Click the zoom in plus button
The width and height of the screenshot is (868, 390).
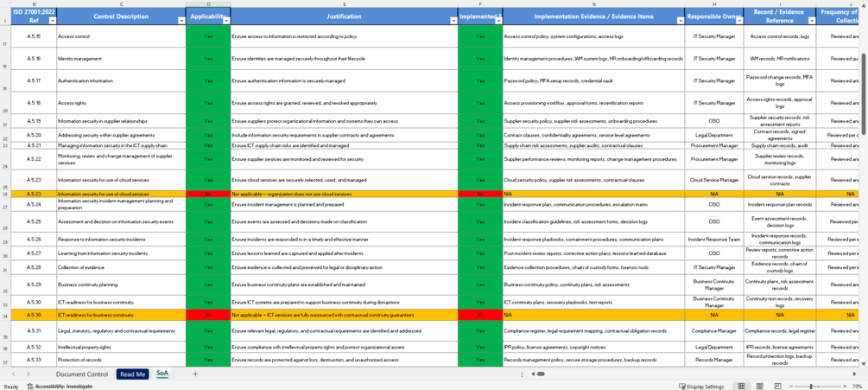coord(844,387)
